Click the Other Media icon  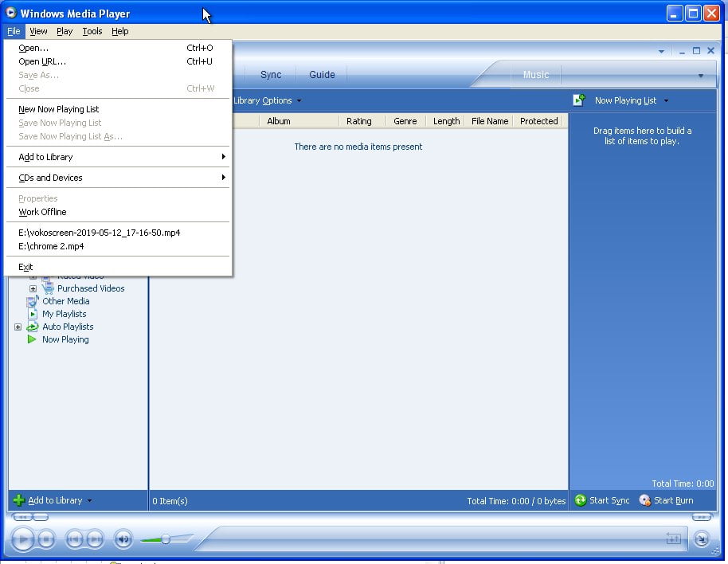tap(32, 301)
